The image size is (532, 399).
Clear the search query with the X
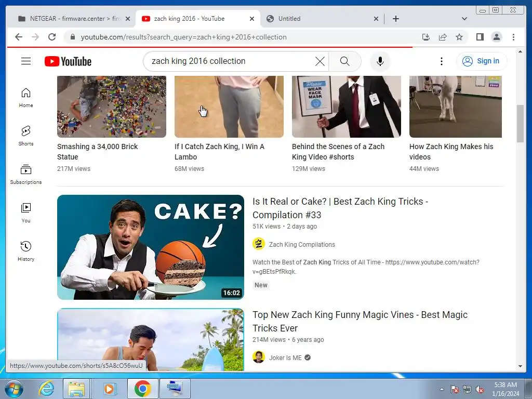pyautogui.click(x=320, y=61)
